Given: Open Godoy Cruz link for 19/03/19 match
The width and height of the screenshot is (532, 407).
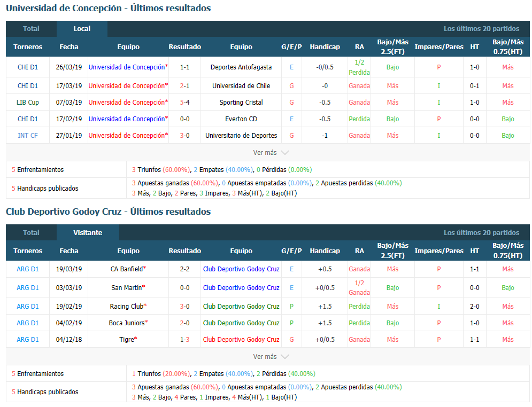Looking at the screenshot, I should tap(241, 269).
